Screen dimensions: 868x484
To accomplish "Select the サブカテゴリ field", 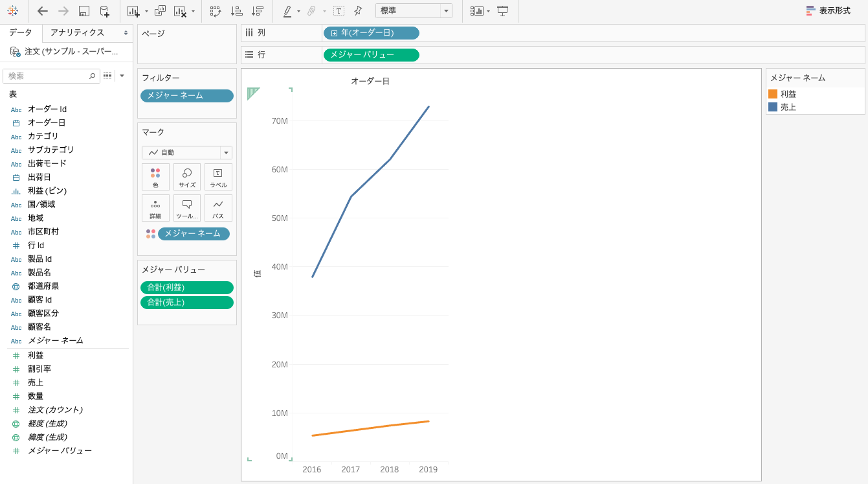I will tap(51, 150).
